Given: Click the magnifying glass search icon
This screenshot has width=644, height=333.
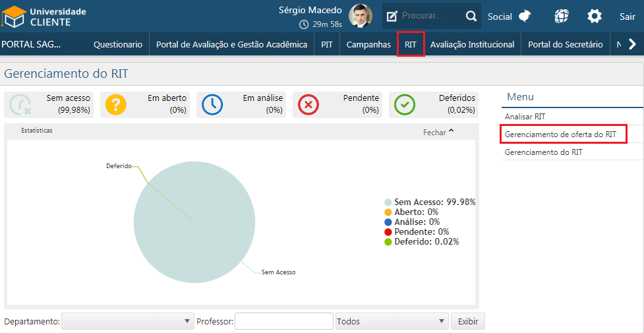Looking at the screenshot, I should (471, 16).
